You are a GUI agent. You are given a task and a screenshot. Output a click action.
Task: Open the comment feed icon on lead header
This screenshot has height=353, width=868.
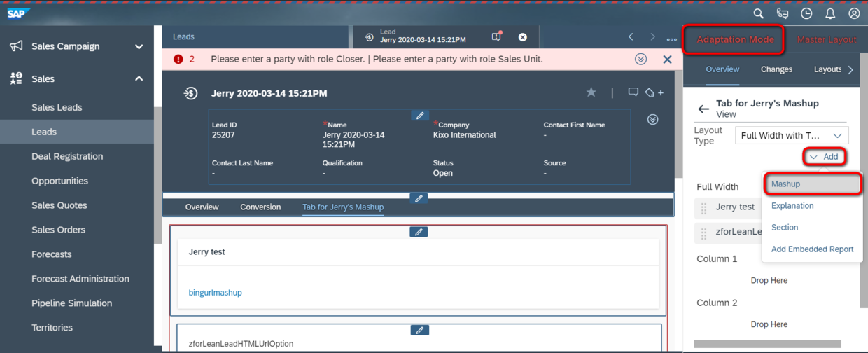pos(633,92)
